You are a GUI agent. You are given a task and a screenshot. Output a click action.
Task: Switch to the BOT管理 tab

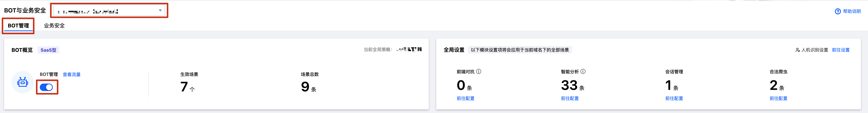click(18, 26)
